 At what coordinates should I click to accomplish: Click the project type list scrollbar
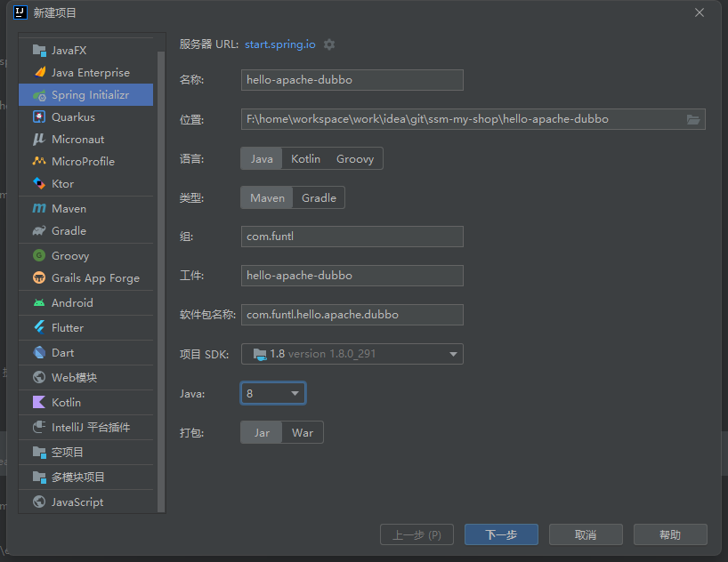(161, 281)
